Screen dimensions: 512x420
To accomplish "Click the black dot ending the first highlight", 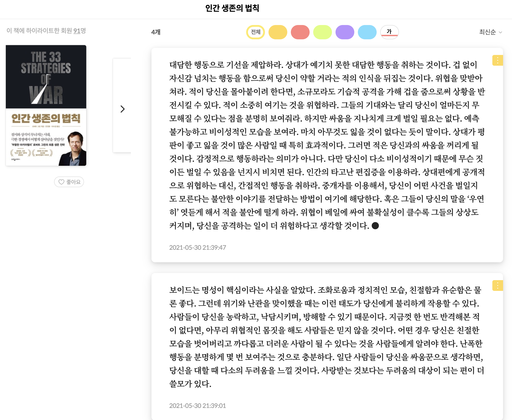I will [375, 226].
